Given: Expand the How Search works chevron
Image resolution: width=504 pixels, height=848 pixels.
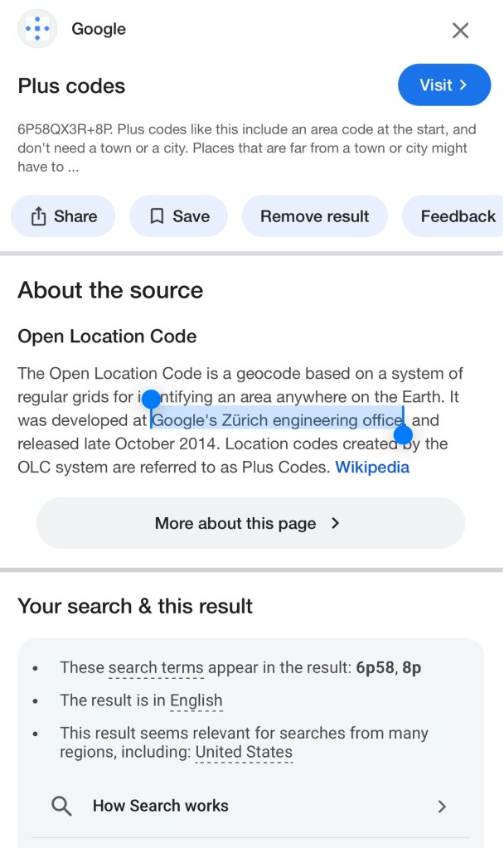Looking at the screenshot, I should 442,807.
